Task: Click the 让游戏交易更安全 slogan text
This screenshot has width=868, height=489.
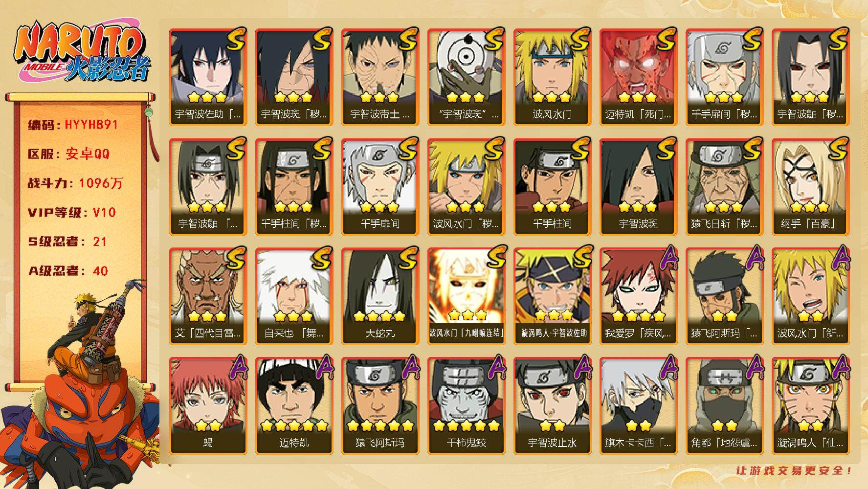Action: coord(794,471)
